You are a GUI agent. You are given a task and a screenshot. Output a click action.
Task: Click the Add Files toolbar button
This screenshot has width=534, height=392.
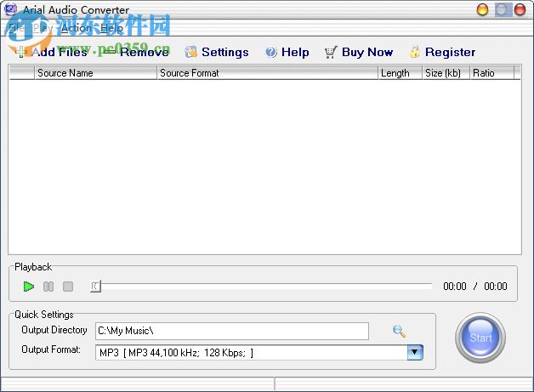[x=51, y=52]
